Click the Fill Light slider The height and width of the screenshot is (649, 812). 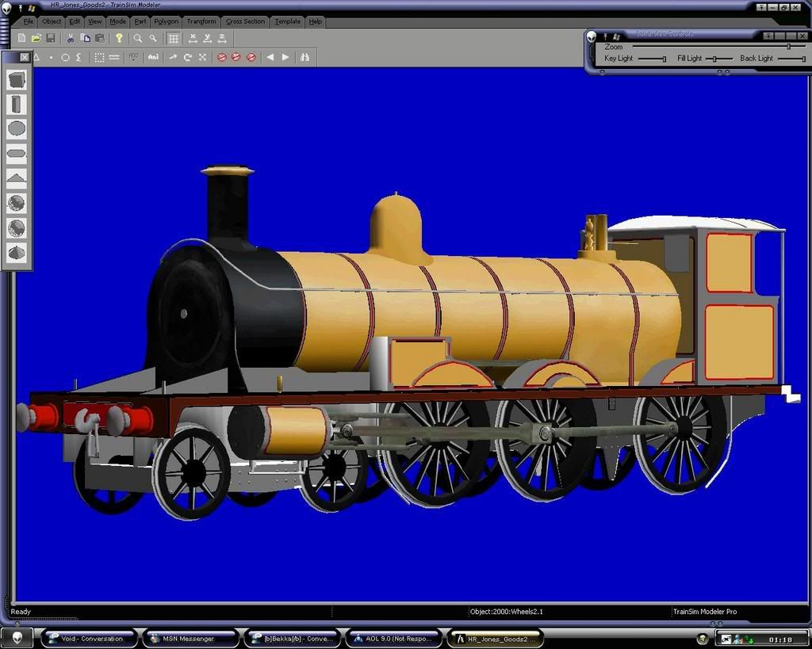714,59
